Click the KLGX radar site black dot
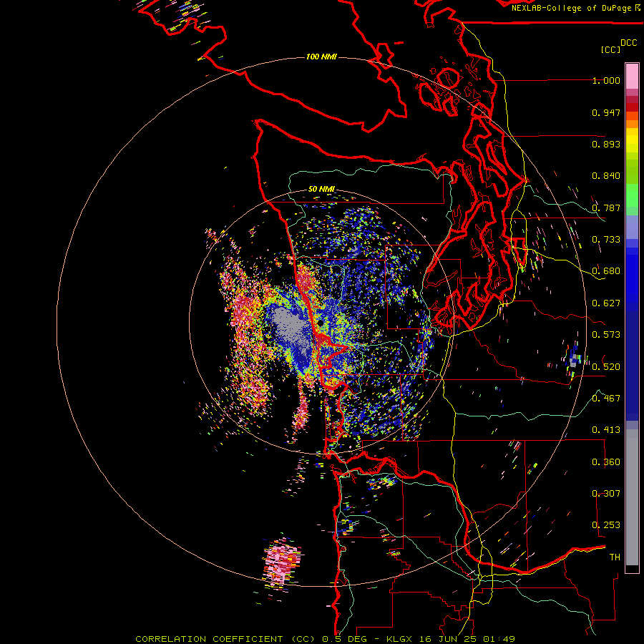The width and height of the screenshot is (644, 644). (x=320, y=323)
